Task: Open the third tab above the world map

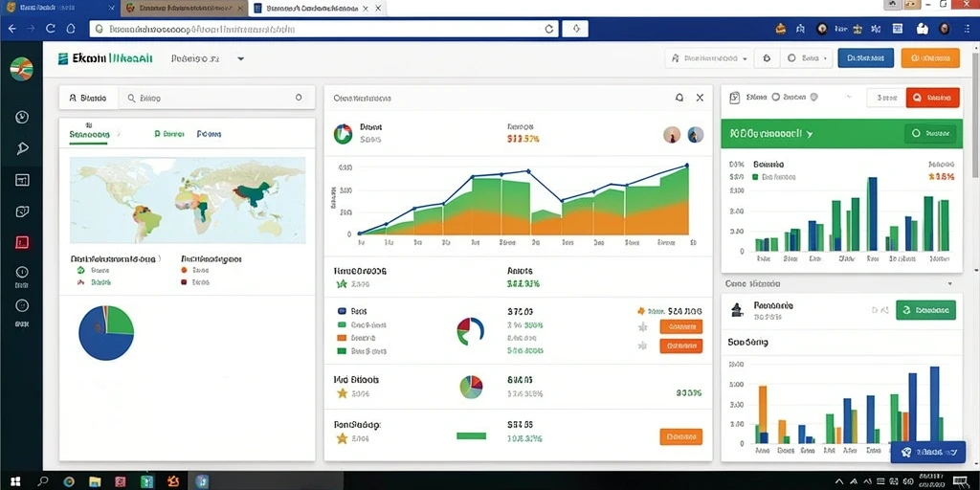Action: coord(209,134)
